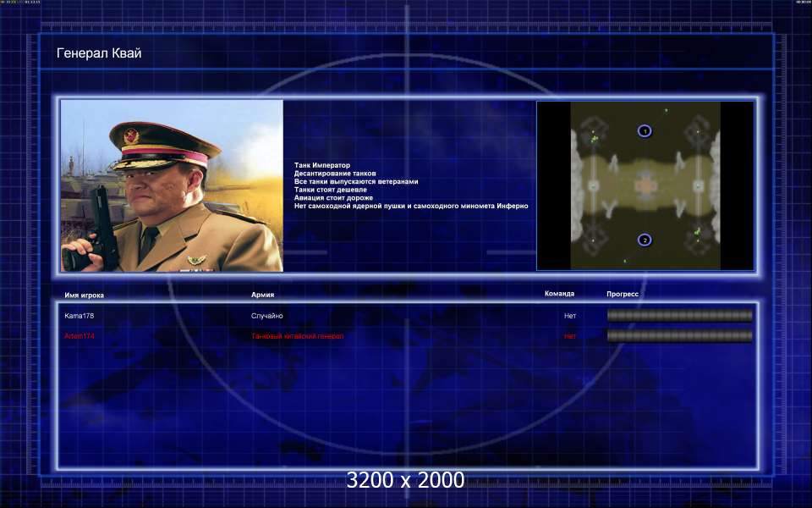Screen dimensions: 812x508
Task: Select red player name Artem174
Action: coord(79,336)
